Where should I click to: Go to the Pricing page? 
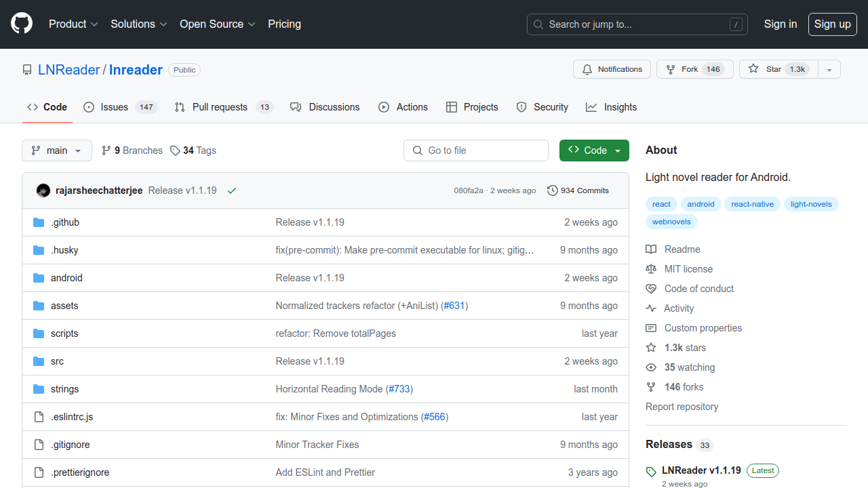point(284,24)
